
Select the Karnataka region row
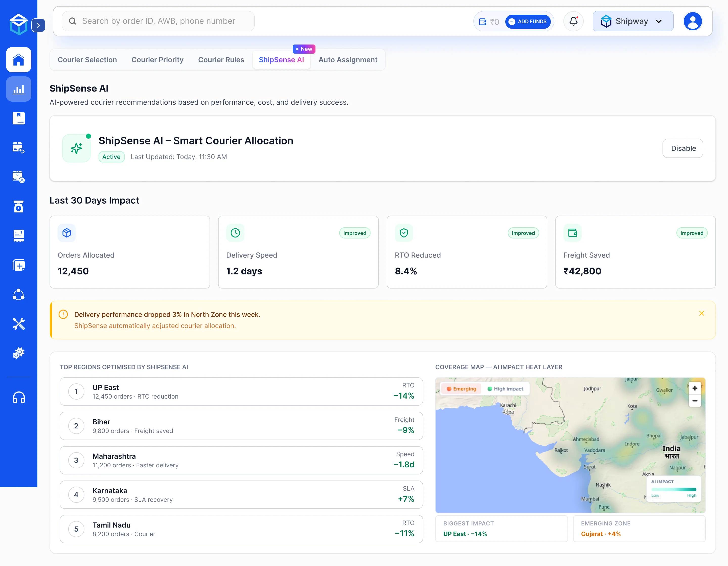[241, 495]
